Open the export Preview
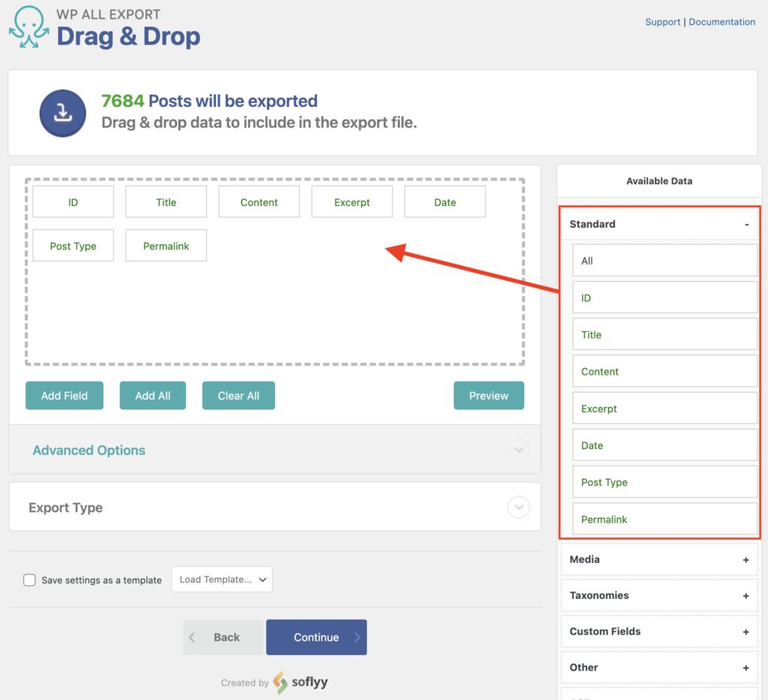Screen dimensions: 768x700 coord(488,395)
